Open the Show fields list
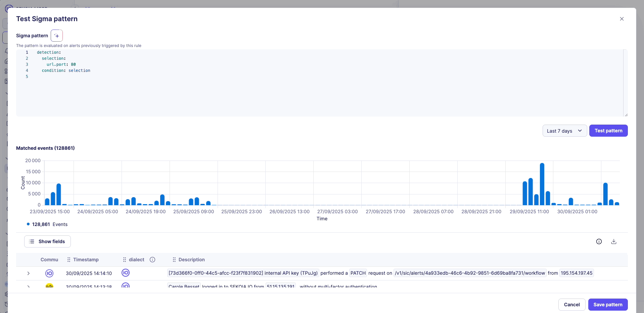 point(47,241)
